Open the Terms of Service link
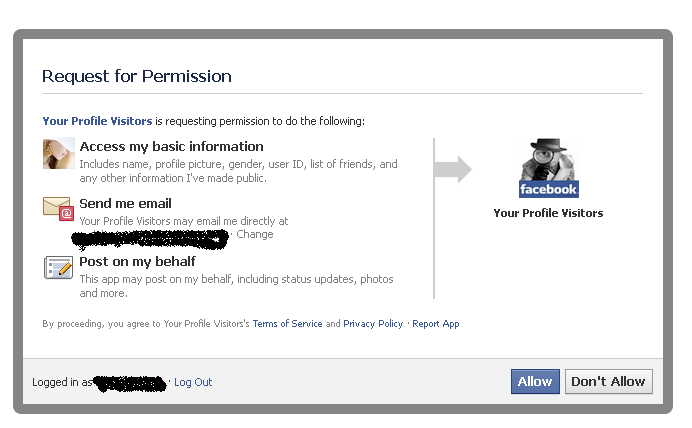The image size is (692, 428). point(287,324)
